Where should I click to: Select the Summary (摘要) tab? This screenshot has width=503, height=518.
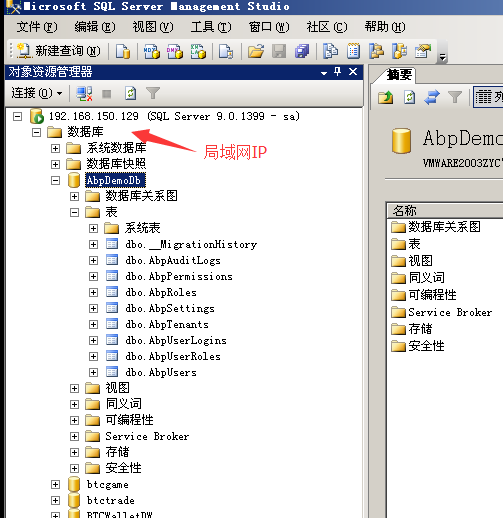coord(399,75)
